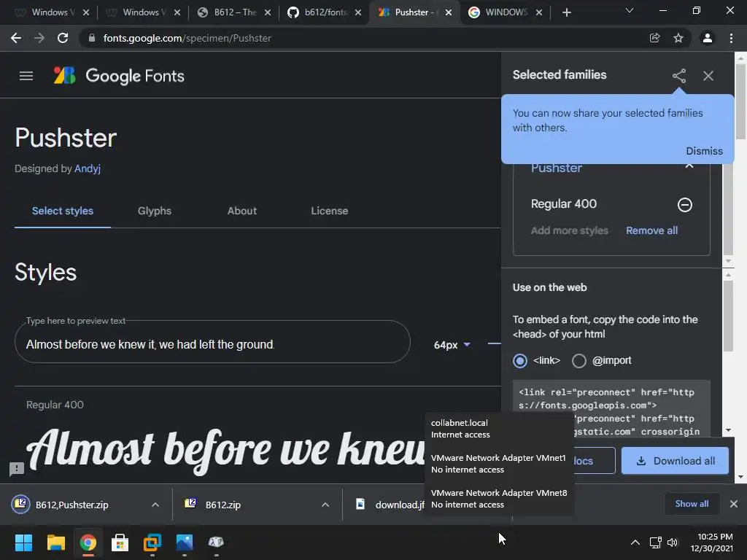This screenshot has height=560, width=747.
Task: Click Show all downloads
Action: (x=692, y=504)
